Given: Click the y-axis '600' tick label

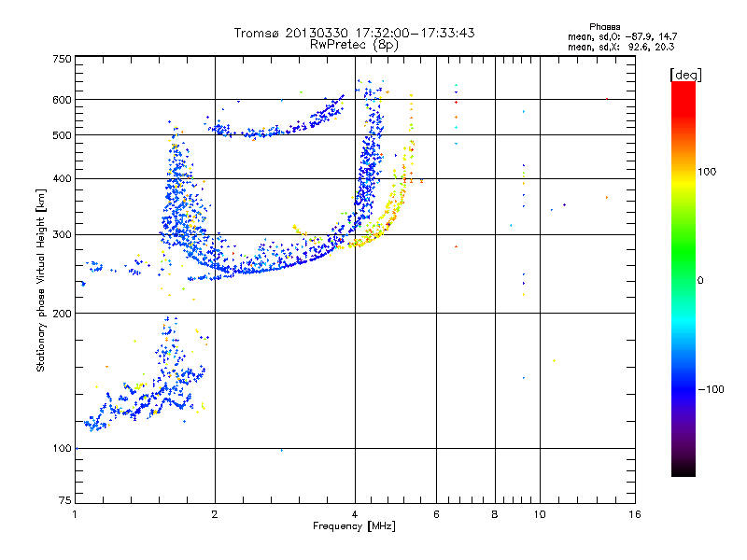Looking at the screenshot, I should tap(62, 100).
